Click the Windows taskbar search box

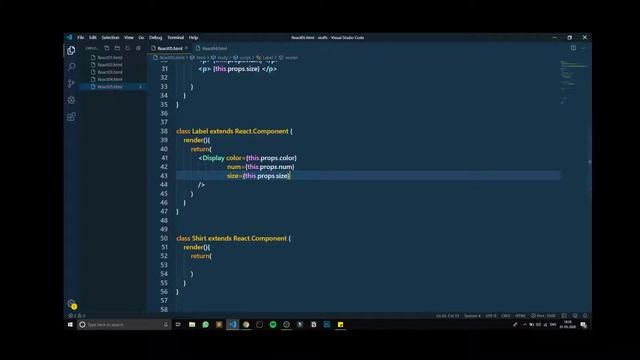click(124, 324)
